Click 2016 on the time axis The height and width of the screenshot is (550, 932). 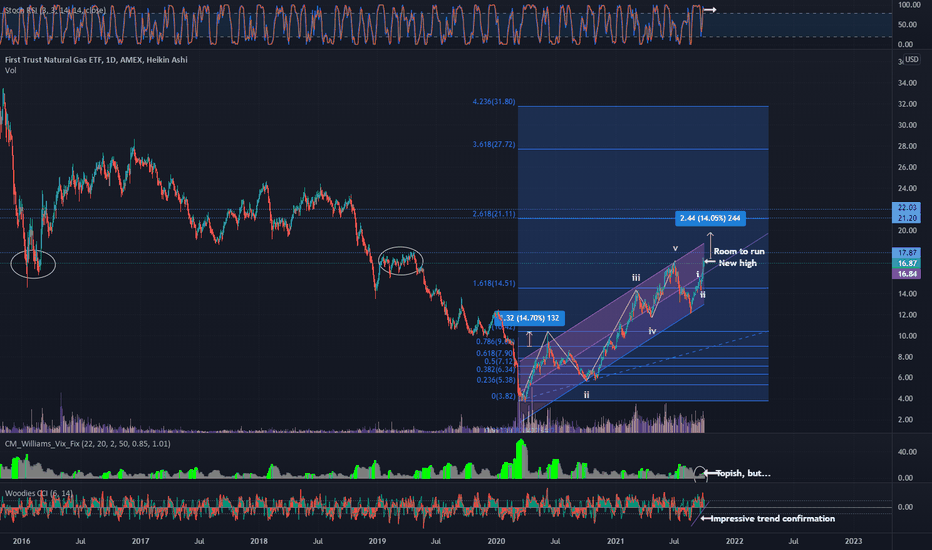[x=21, y=541]
